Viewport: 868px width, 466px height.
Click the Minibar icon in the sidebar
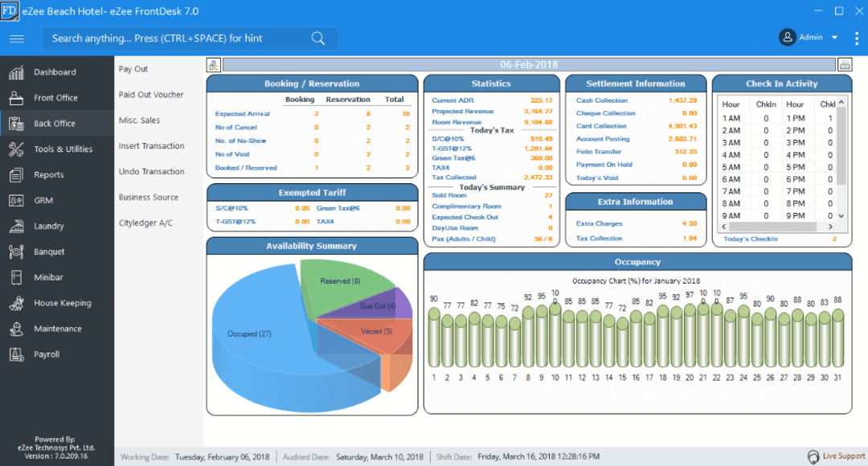[17, 277]
